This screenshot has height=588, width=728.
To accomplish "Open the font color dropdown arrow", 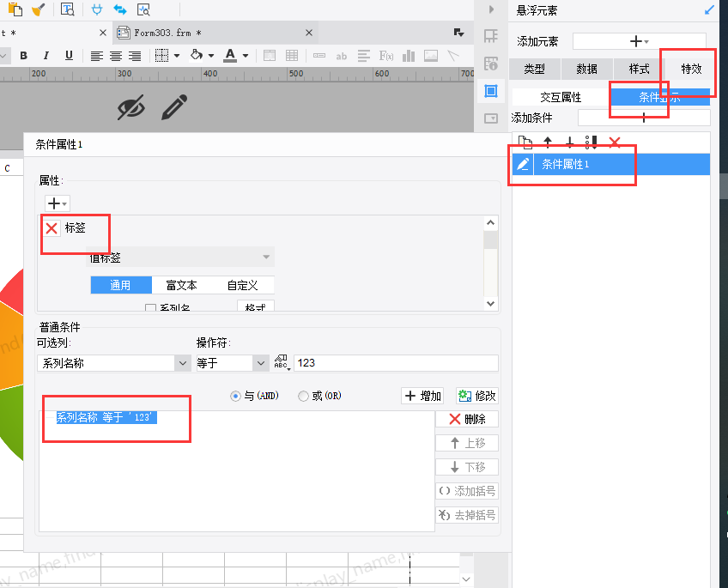I will (x=246, y=56).
